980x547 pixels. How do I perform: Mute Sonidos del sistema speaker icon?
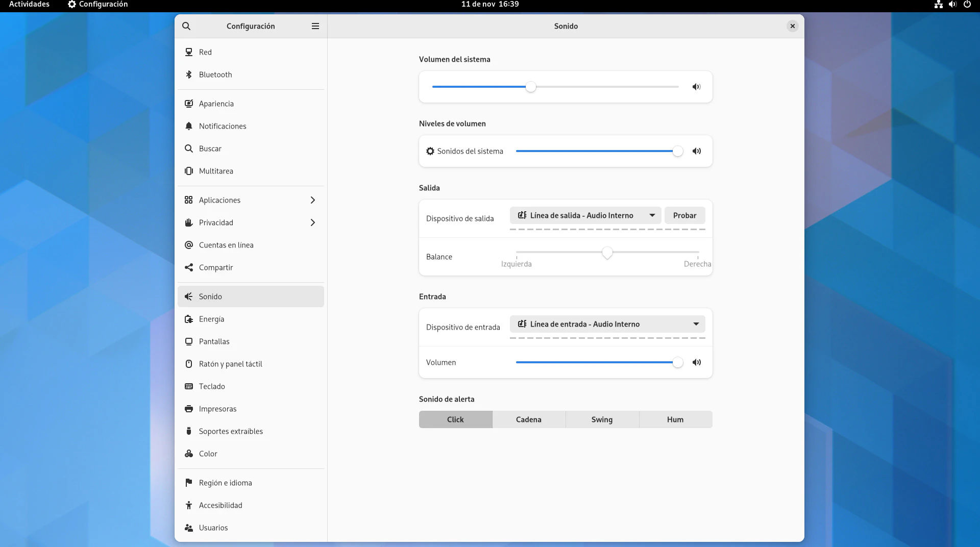696,151
